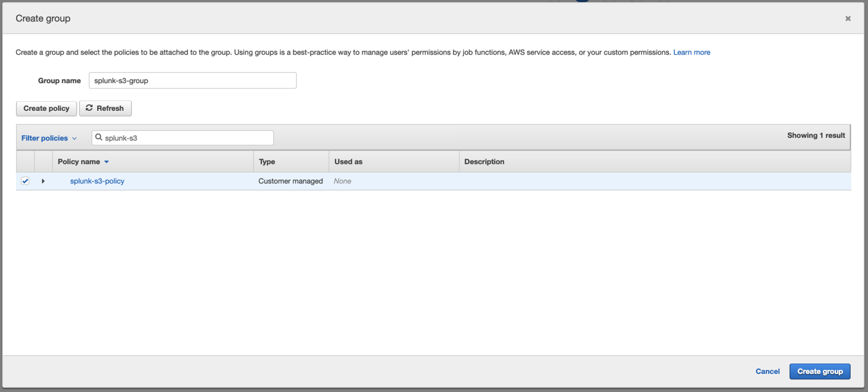Click the None value under Used as

coord(342,181)
